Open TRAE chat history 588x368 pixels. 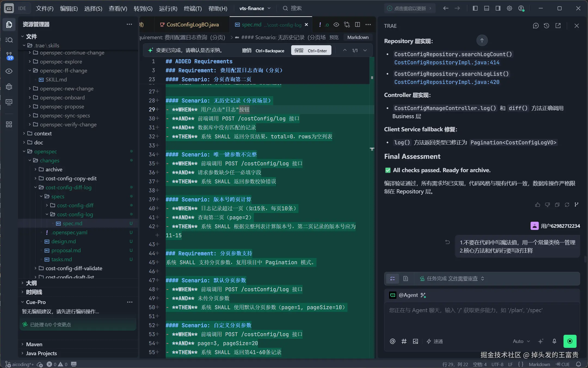(546, 26)
